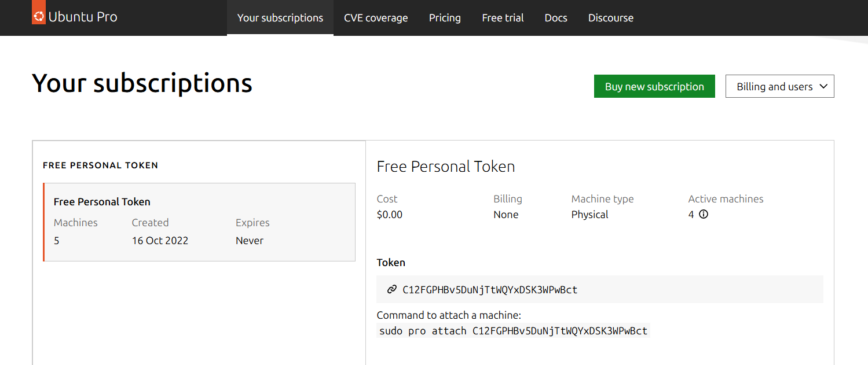Visit the Discourse link in the header
Image resolution: width=868 pixels, height=365 pixels.
click(610, 18)
